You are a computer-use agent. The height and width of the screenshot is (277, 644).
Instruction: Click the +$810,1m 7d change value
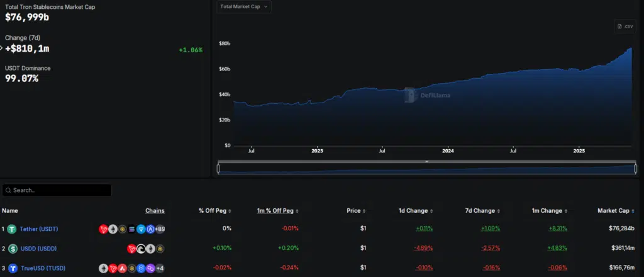pyautogui.click(x=27, y=48)
